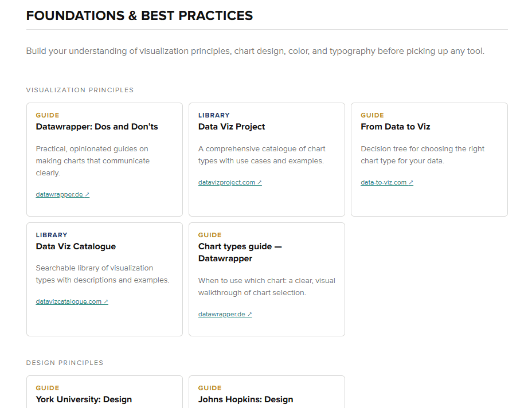
Task: Click the 'From Data to Viz' card title
Action: [395, 127]
